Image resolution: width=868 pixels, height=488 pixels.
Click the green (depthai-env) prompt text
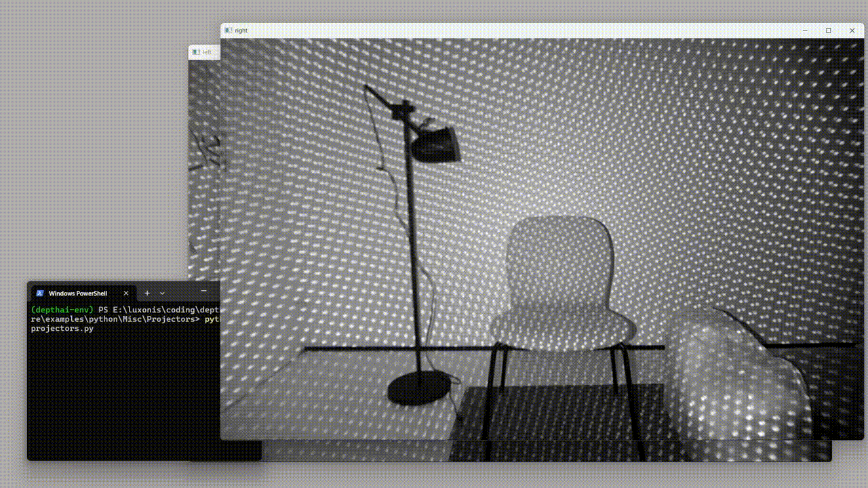click(62, 309)
